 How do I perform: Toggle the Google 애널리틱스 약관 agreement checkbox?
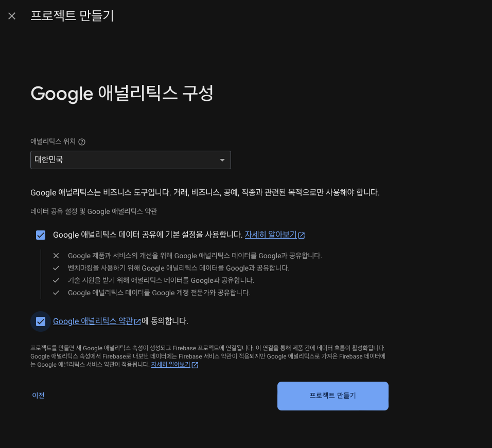point(41,321)
